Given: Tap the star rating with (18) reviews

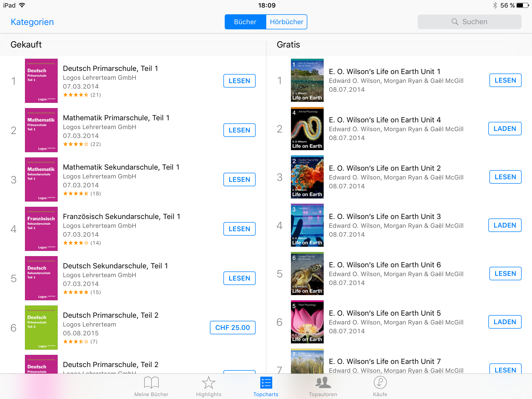Looking at the screenshot, I should point(82,194).
